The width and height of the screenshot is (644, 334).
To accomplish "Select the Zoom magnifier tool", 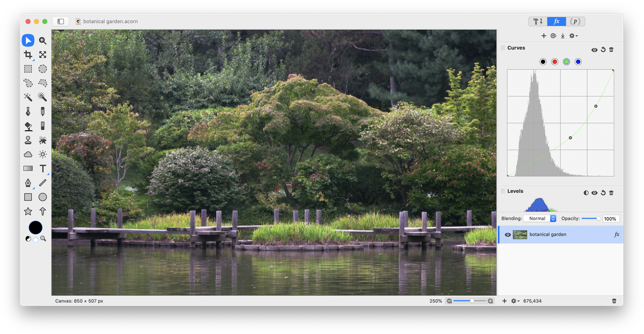I will point(42,40).
